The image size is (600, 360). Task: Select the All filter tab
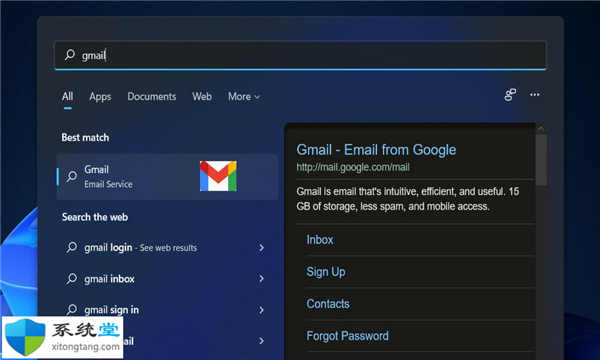click(x=67, y=96)
